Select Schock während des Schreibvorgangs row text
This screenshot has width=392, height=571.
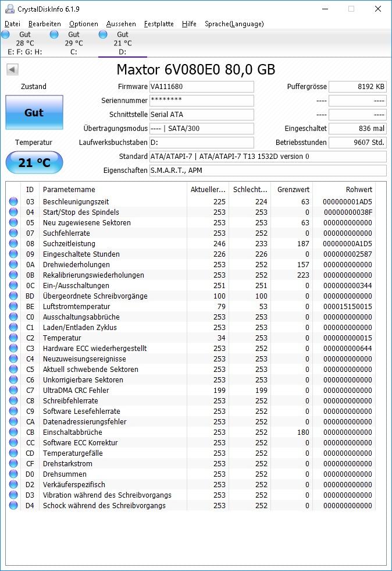point(104,505)
